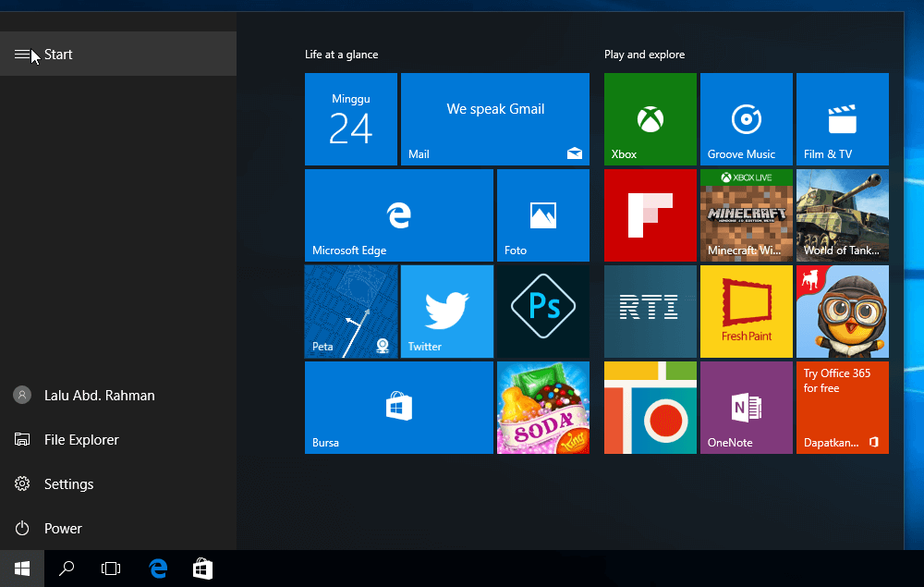
Task: Open the Foto tile
Action: point(542,215)
